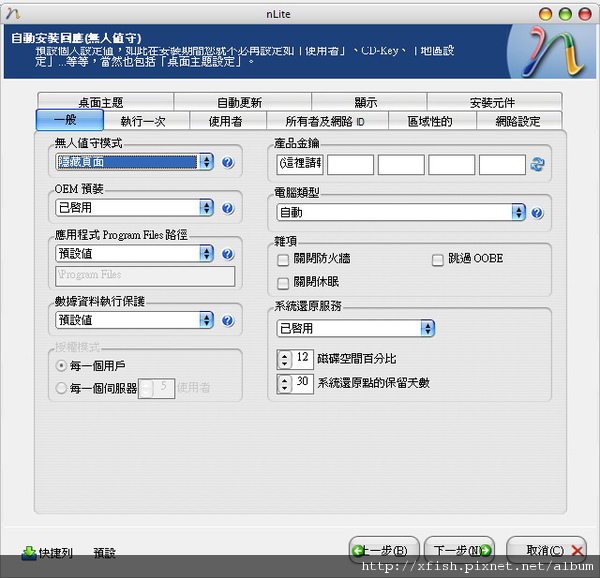Switch to the 桌面主題 tab
This screenshot has height=578, width=600.
pyautogui.click(x=106, y=102)
